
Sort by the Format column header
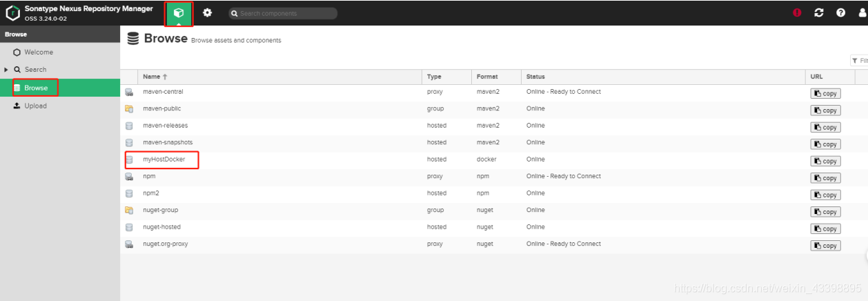click(x=496, y=77)
